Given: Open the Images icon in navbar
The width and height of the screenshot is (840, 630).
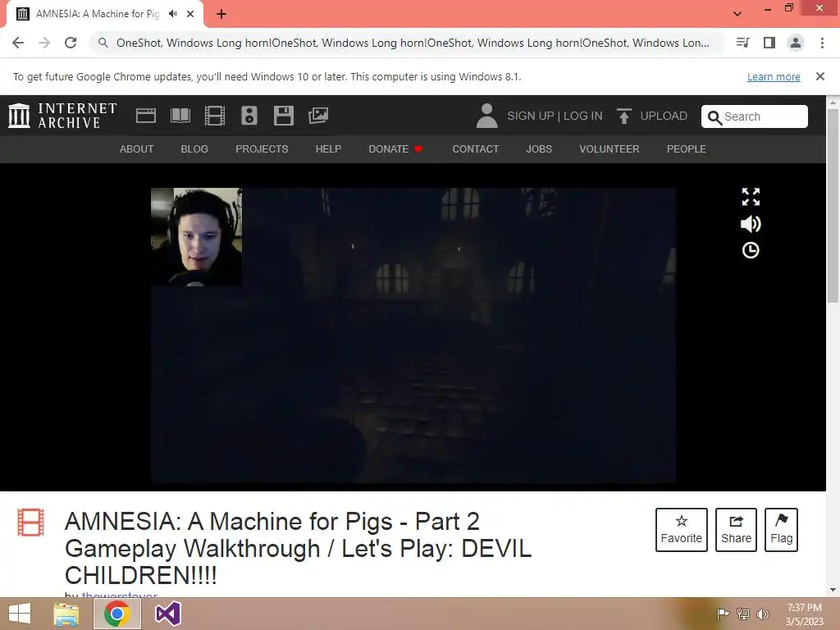Looking at the screenshot, I should [x=318, y=116].
